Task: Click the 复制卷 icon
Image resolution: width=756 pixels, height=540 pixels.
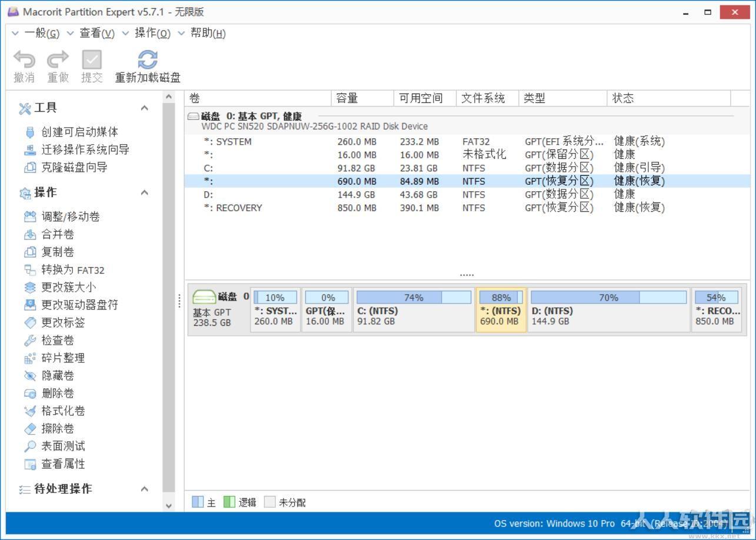Action: point(30,252)
